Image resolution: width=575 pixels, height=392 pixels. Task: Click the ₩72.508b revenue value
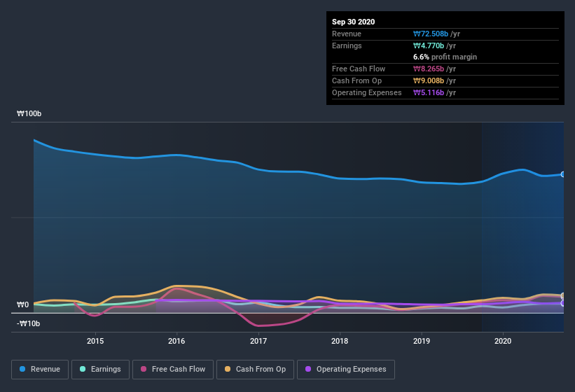click(x=431, y=34)
